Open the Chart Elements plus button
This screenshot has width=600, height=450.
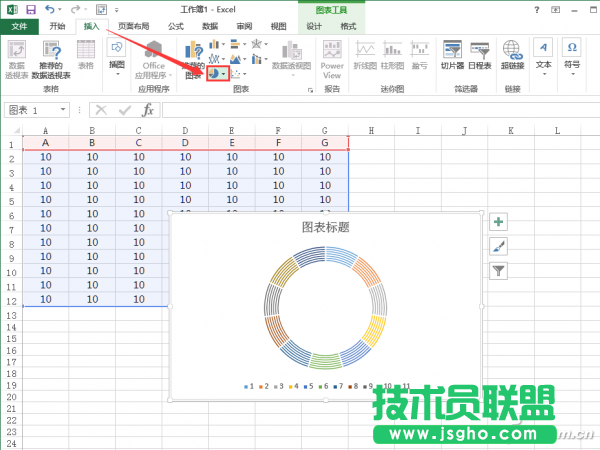(498, 222)
